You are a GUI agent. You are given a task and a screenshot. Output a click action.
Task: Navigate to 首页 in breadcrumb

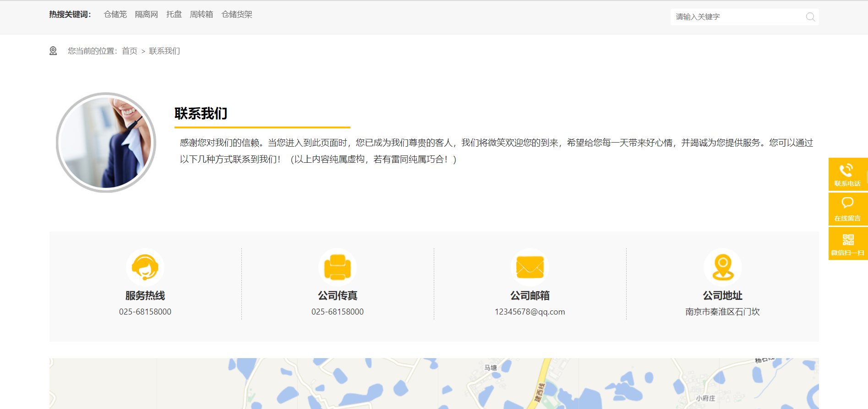[x=130, y=51]
